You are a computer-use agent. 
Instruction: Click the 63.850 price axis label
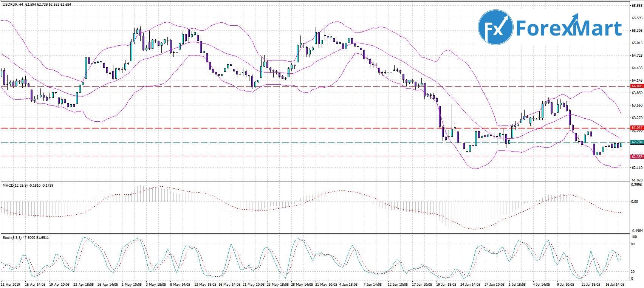point(637,93)
